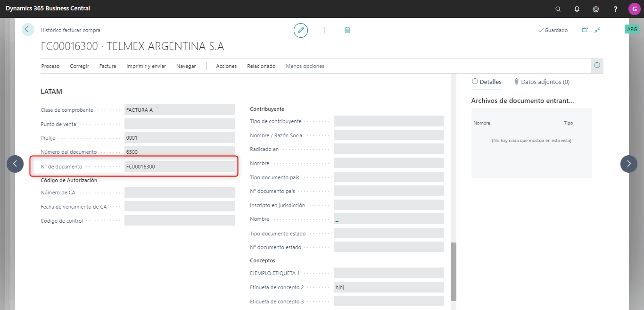Delete the invoice with trash icon
Viewport: 644px width, 310px height.
click(x=347, y=30)
